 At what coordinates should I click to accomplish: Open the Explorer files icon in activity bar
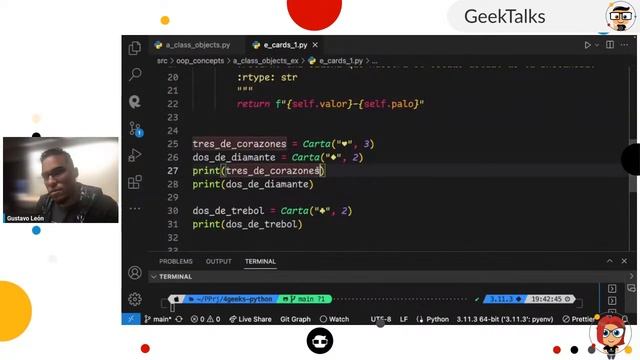coord(135,48)
